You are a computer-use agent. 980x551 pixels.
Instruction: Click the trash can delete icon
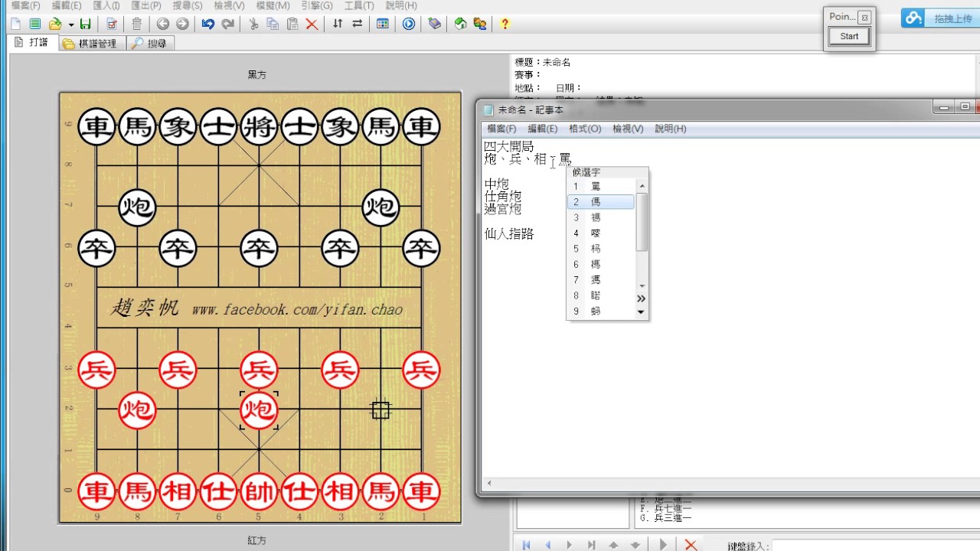tap(136, 24)
